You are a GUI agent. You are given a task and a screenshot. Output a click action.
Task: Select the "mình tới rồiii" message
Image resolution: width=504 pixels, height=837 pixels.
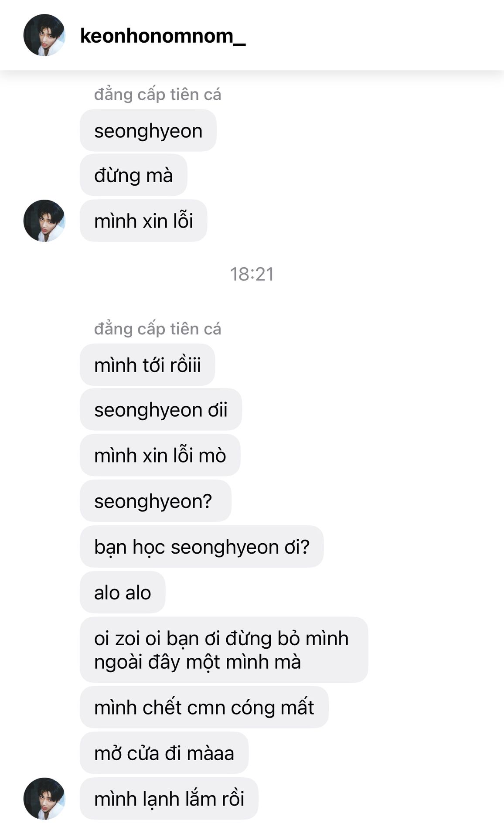(147, 365)
